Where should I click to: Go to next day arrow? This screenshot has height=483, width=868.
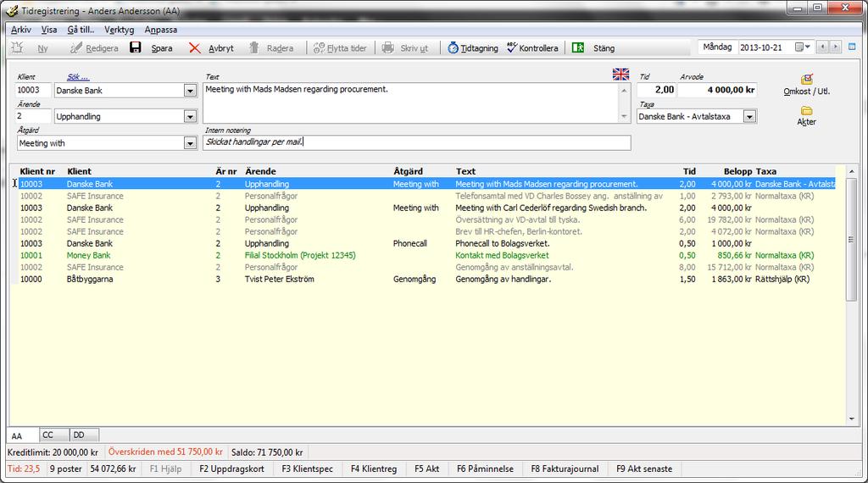(x=835, y=47)
